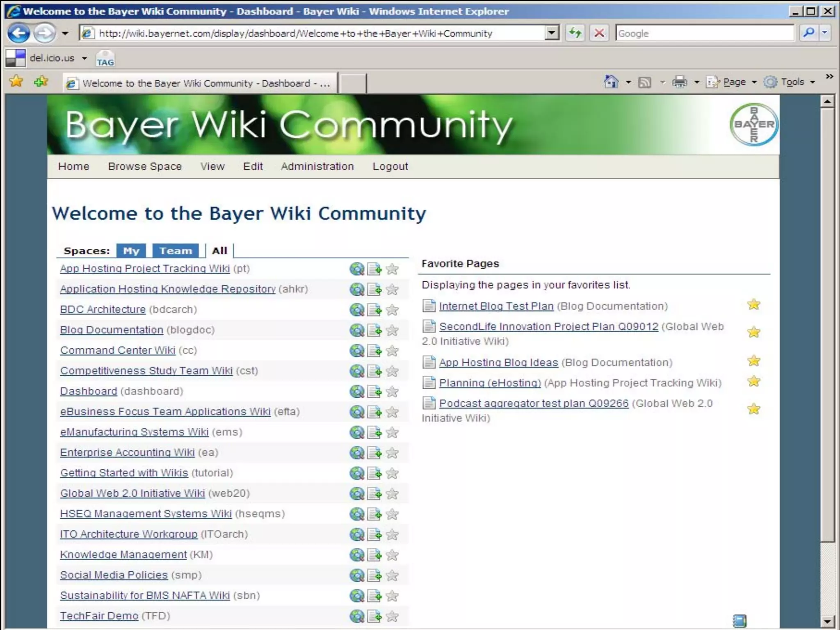Viewport: 840px width, 630px height.
Task: Click browse icon for BDC Architecture space
Action: click(x=357, y=310)
